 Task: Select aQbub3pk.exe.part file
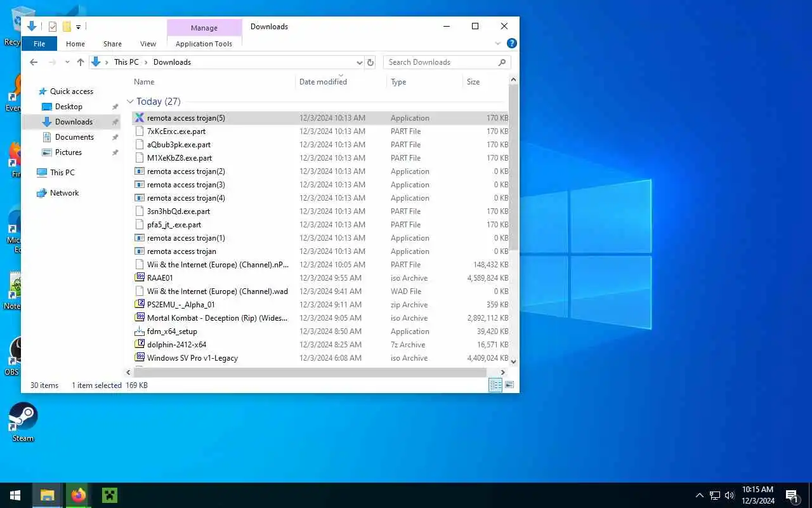tap(320, 145)
